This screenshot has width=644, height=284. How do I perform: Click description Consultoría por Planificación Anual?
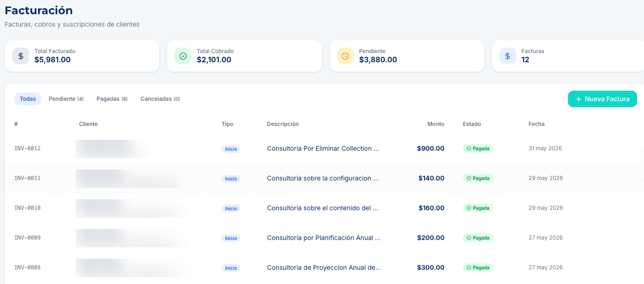(324, 238)
